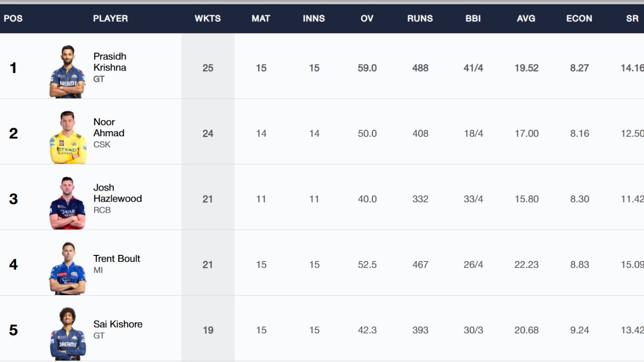
Task: Open Josh Hazlewood's player photo
Action: [x=67, y=203]
